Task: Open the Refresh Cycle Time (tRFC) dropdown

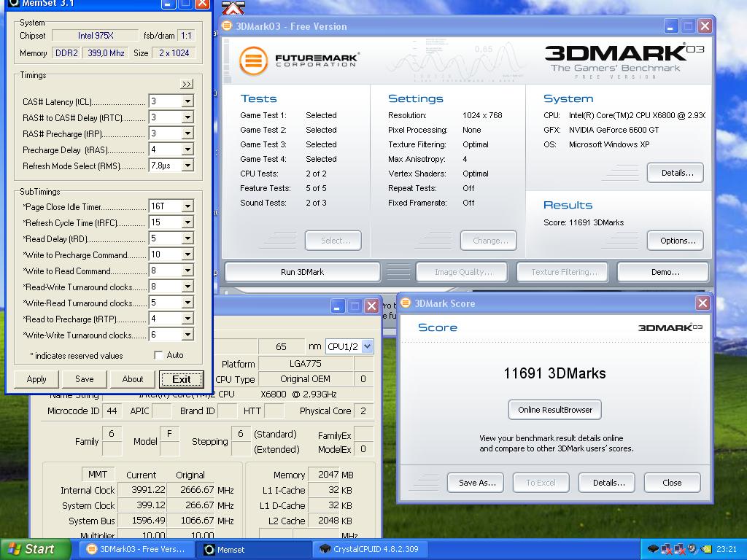Action: [x=187, y=222]
